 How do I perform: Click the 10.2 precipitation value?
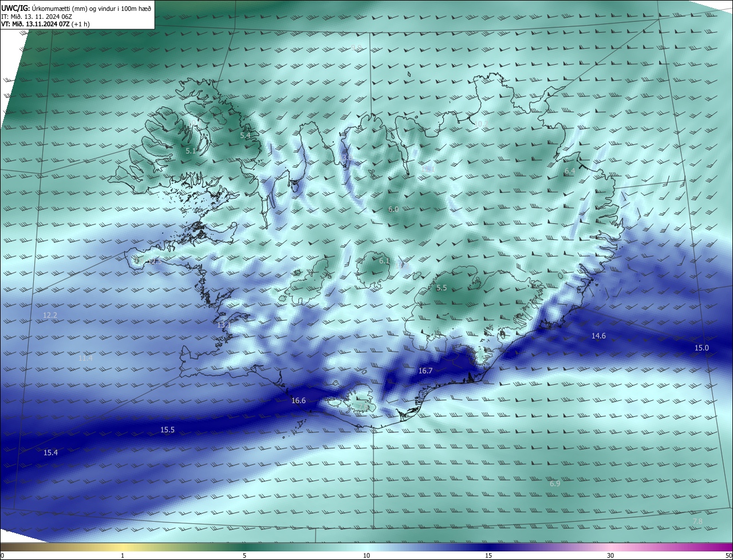point(480,124)
